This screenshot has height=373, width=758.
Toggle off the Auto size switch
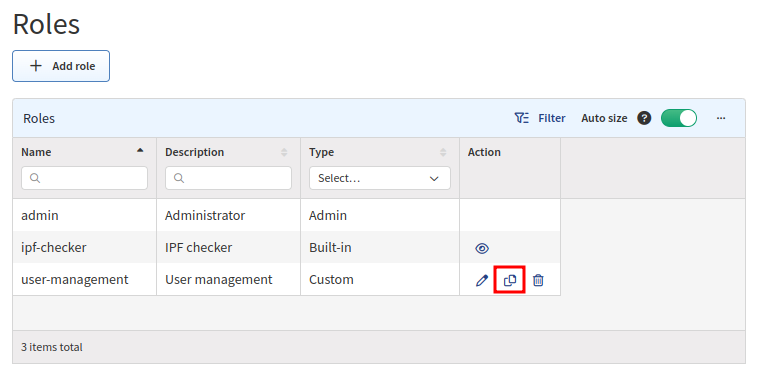coord(679,118)
